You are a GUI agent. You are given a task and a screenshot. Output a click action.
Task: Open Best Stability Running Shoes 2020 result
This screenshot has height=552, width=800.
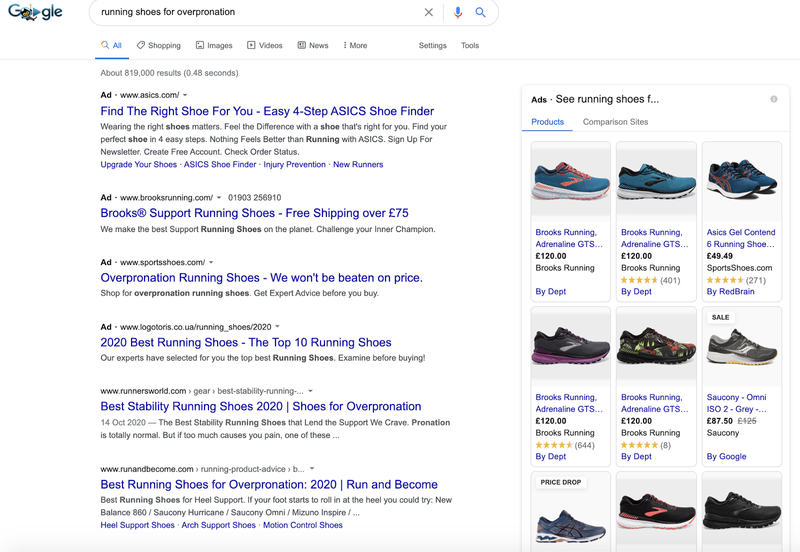click(x=261, y=406)
